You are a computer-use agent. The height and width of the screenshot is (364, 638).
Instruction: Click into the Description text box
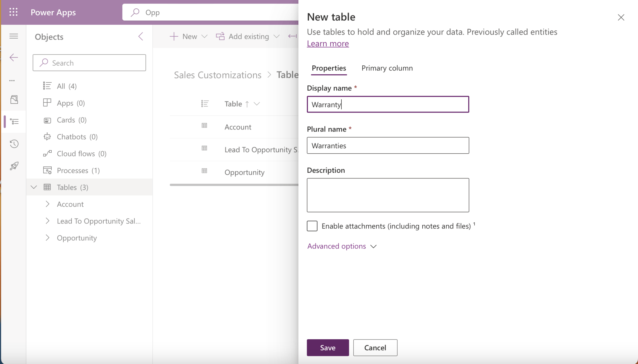click(x=388, y=195)
